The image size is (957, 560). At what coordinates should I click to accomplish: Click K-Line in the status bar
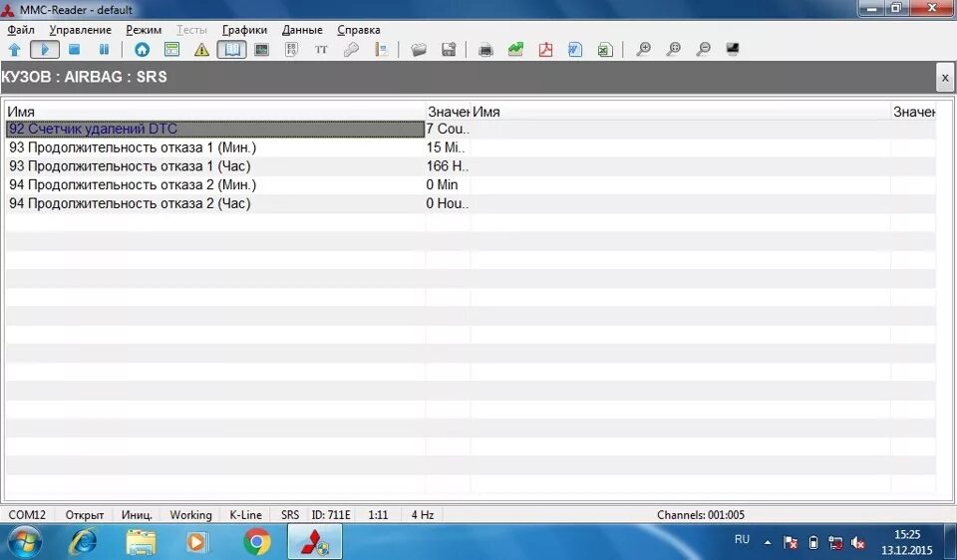click(245, 515)
